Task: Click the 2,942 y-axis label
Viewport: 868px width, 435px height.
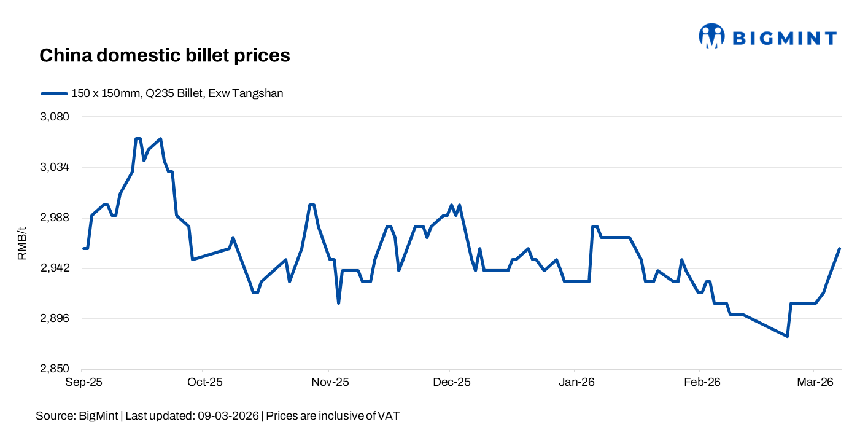Action: tap(55, 268)
